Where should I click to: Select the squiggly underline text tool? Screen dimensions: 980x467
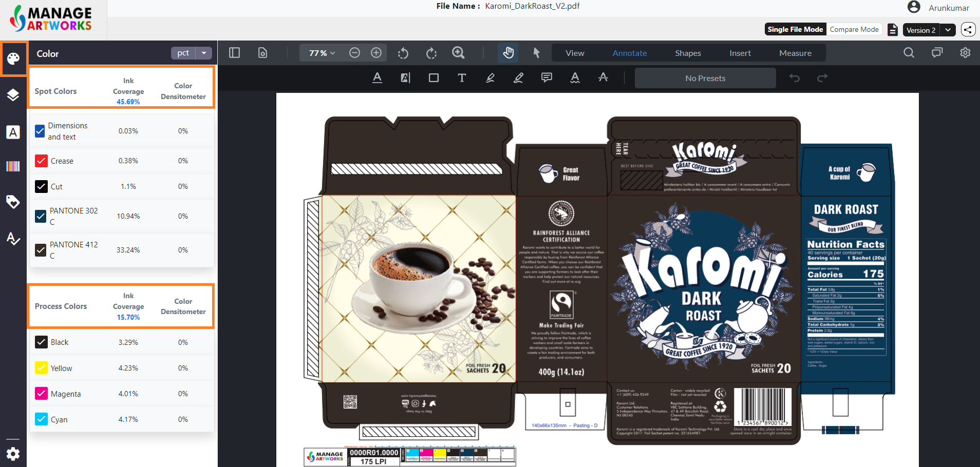coord(575,78)
